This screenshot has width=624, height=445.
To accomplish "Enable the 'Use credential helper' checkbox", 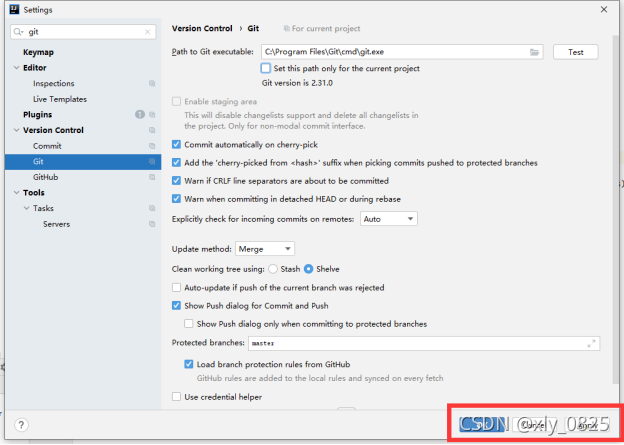I will click(176, 397).
